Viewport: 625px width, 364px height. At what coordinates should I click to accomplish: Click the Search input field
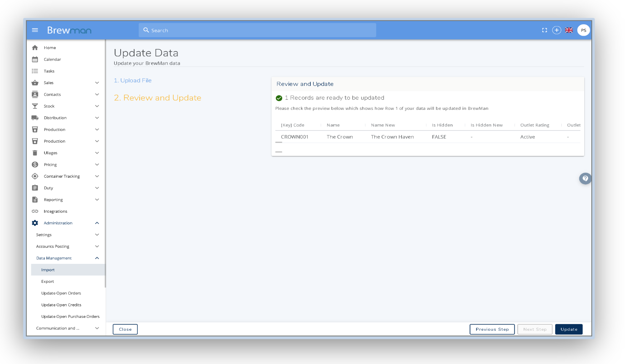coord(258,30)
